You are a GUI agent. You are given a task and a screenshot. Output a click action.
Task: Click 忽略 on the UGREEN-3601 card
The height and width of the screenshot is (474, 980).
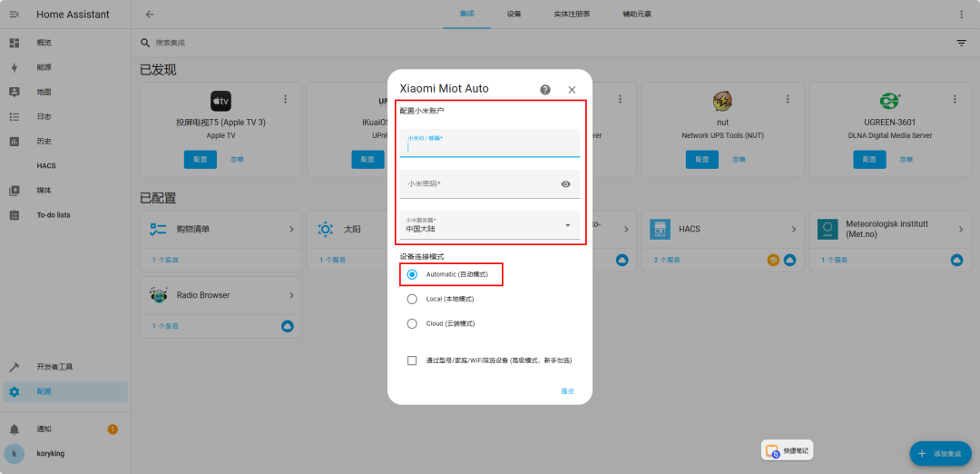[x=906, y=160]
